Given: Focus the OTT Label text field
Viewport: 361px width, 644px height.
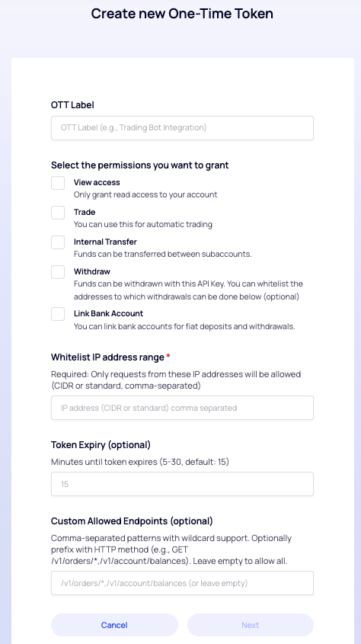Looking at the screenshot, I should 182,128.
